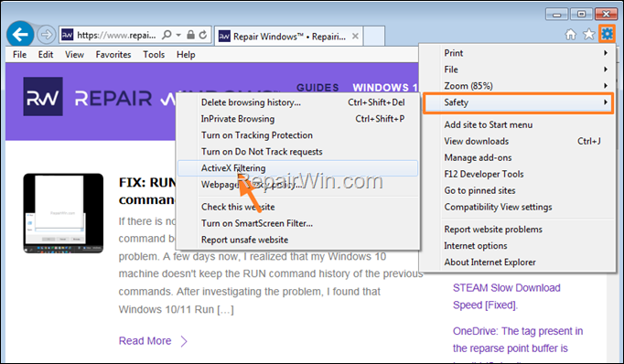
Task: Choose Add site to Start menu
Action: (518, 124)
